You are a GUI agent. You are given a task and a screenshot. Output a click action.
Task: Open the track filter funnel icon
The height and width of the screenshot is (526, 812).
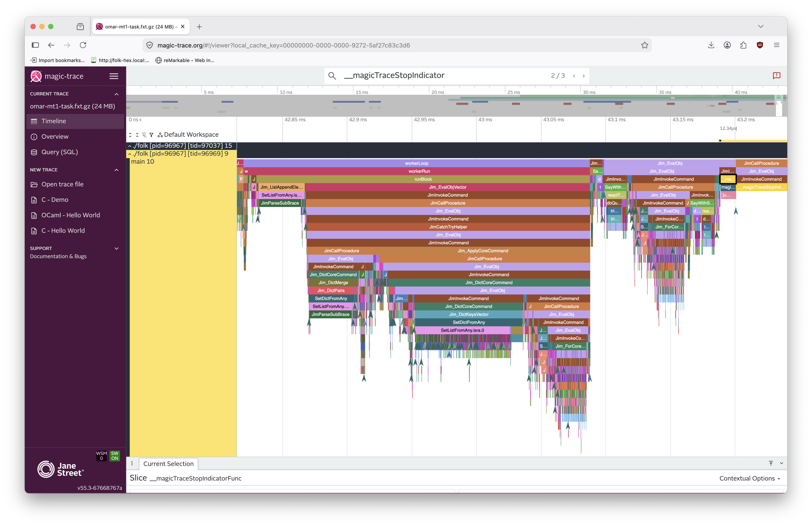click(x=151, y=135)
